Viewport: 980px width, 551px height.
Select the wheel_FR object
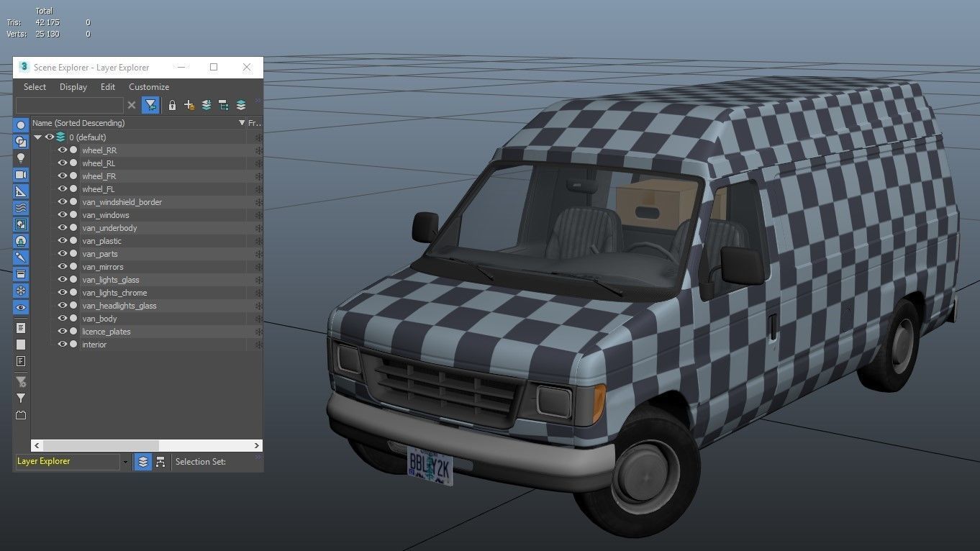99,176
